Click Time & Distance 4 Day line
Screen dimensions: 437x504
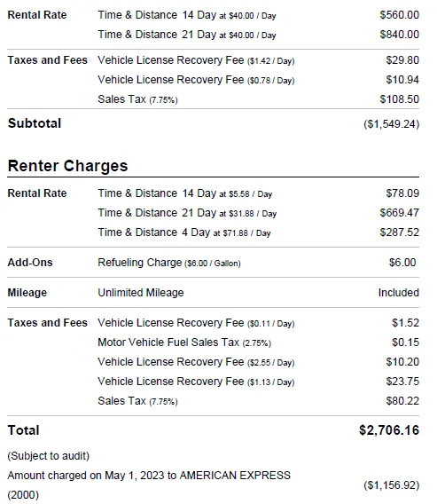(184, 232)
